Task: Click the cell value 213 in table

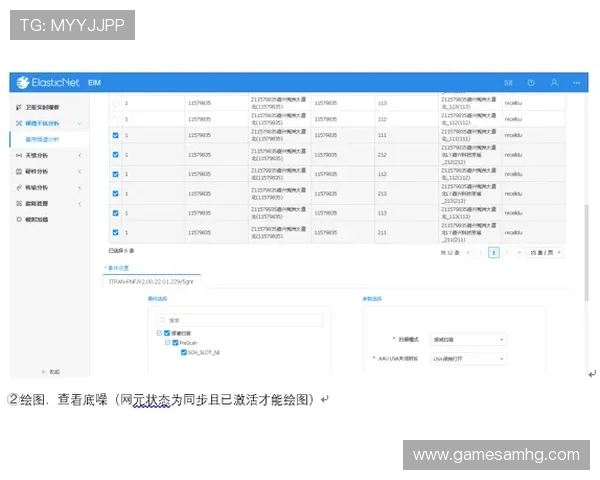Action: pyautogui.click(x=382, y=194)
